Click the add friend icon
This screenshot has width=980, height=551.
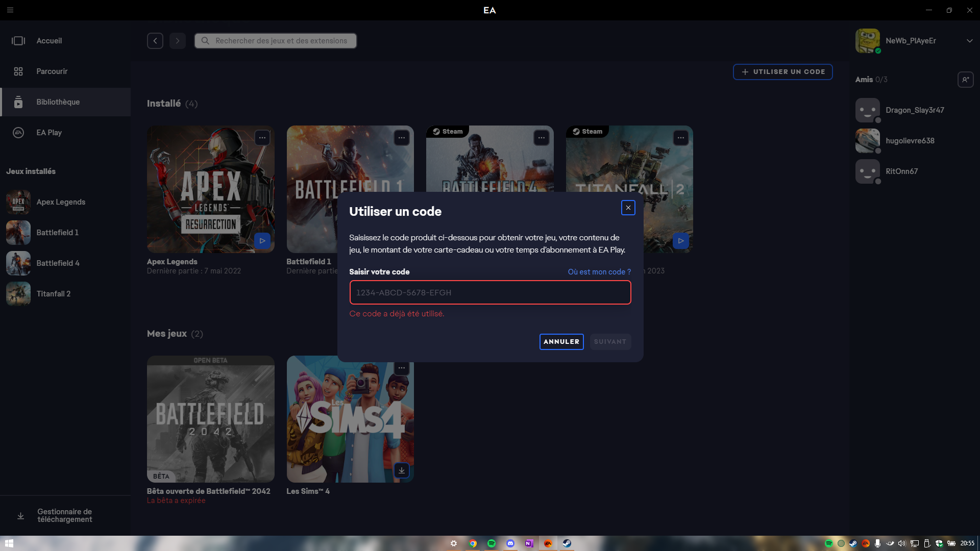[965, 80]
